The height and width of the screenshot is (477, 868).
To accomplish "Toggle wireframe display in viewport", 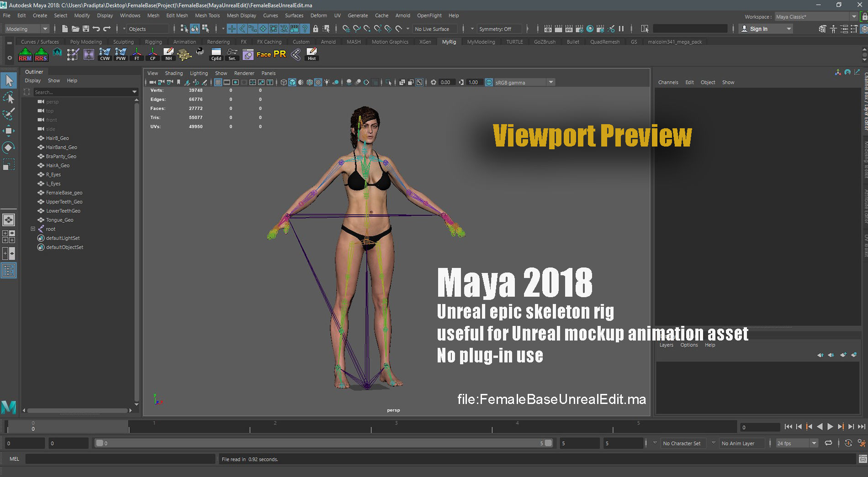I will click(284, 83).
